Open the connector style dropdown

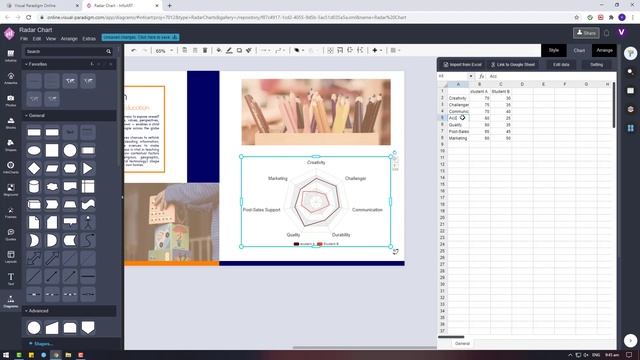[265, 50]
